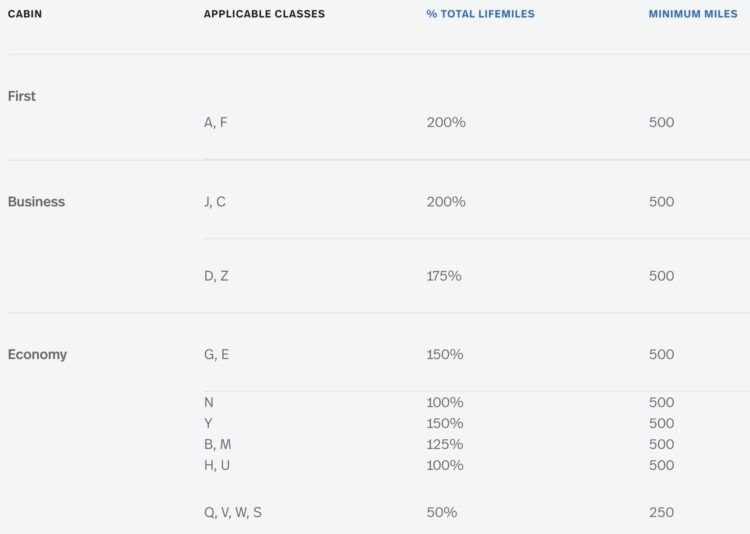
Task: Select the APPLICABLE CLASSES column header
Action: 264,14
